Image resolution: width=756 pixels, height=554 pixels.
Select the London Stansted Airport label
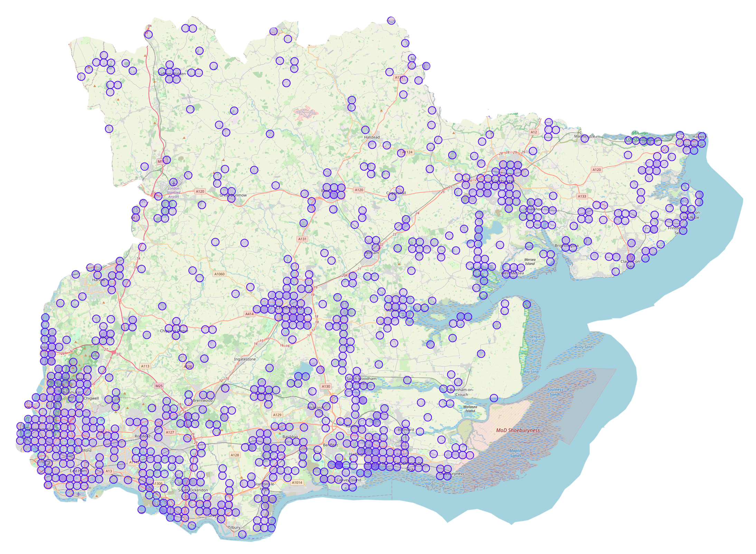pos(173,192)
